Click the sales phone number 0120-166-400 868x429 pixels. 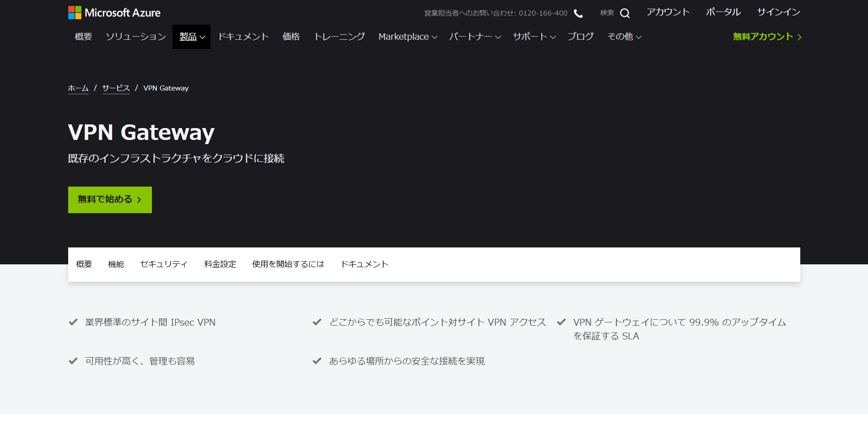coord(543,13)
